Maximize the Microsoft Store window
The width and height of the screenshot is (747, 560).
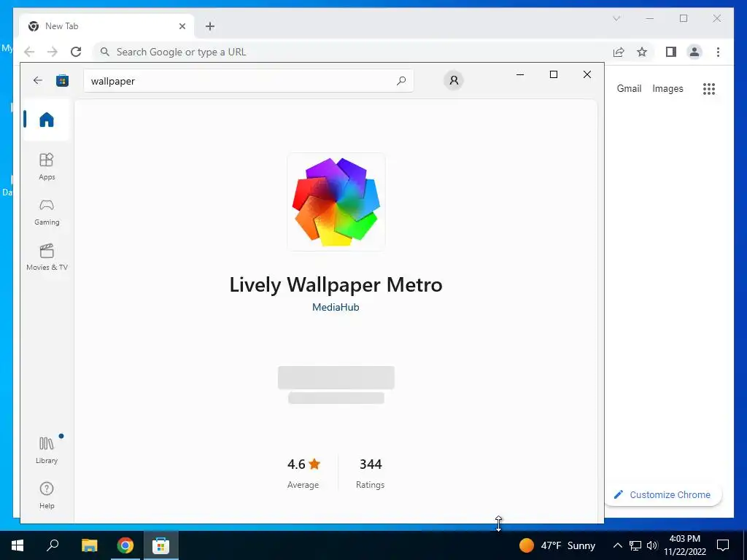(554, 75)
